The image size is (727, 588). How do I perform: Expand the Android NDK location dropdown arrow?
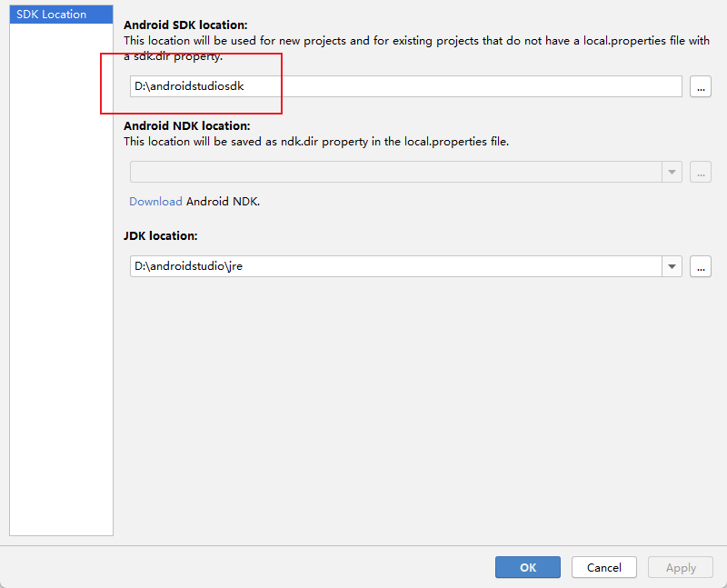click(x=672, y=172)
